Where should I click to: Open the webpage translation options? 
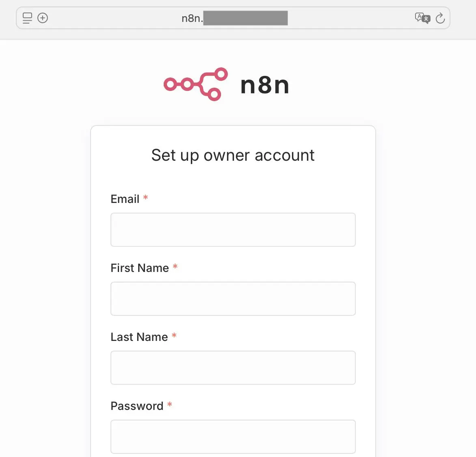[422, 18]
